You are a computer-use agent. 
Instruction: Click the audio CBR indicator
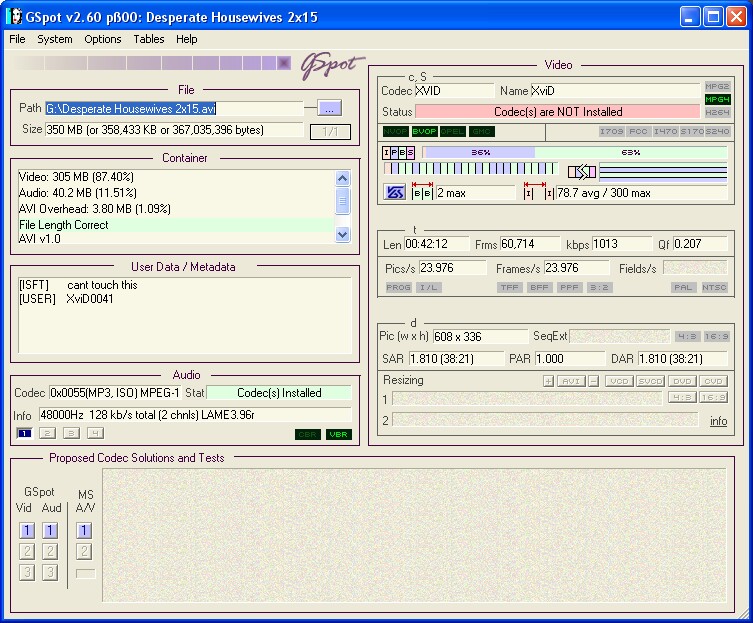[307, 434]
